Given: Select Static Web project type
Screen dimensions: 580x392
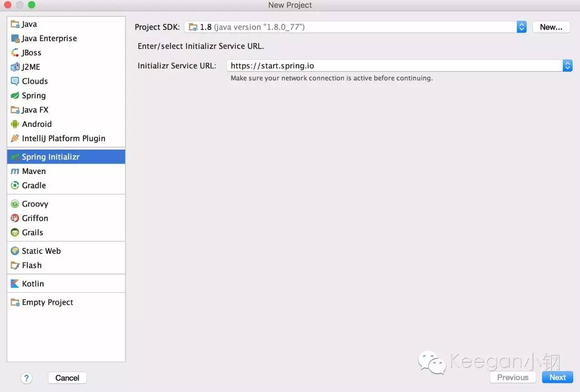Looking at the screenshot, I should (x=41, y=251).
